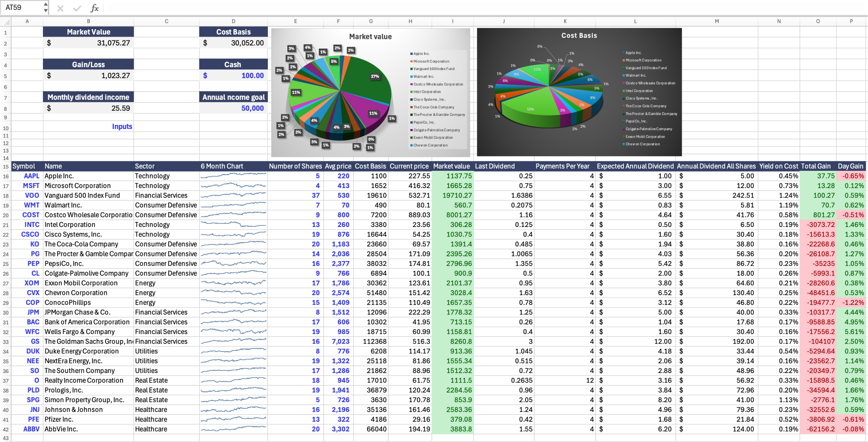Open the Name Box dropdown arrows
Image resolution: width=868 pixels, height=442 pixels.
pos(46,8)
